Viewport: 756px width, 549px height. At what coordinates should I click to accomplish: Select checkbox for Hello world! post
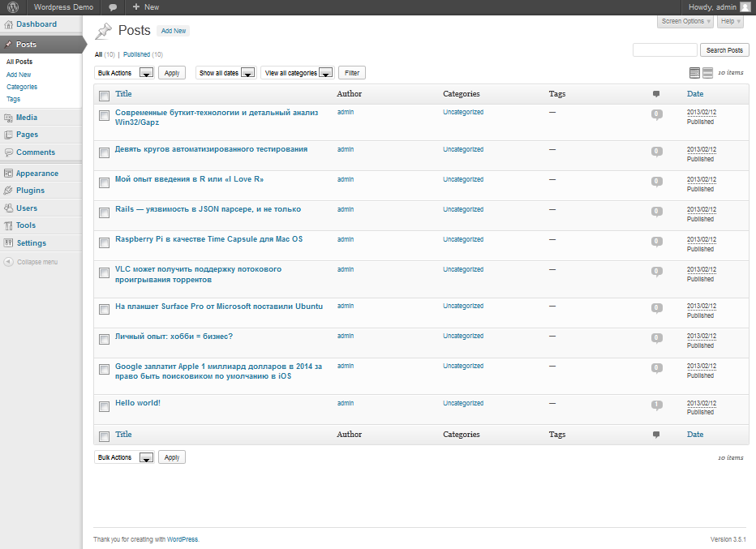point(104,406)
